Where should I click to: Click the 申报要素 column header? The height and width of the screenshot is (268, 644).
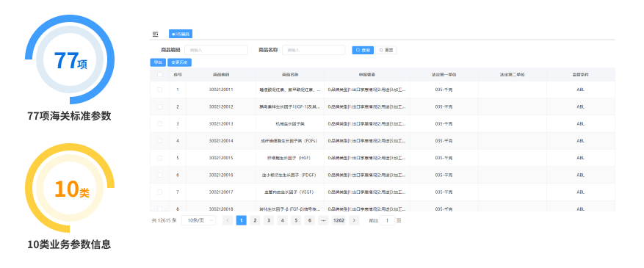click(x=366, y=75)
